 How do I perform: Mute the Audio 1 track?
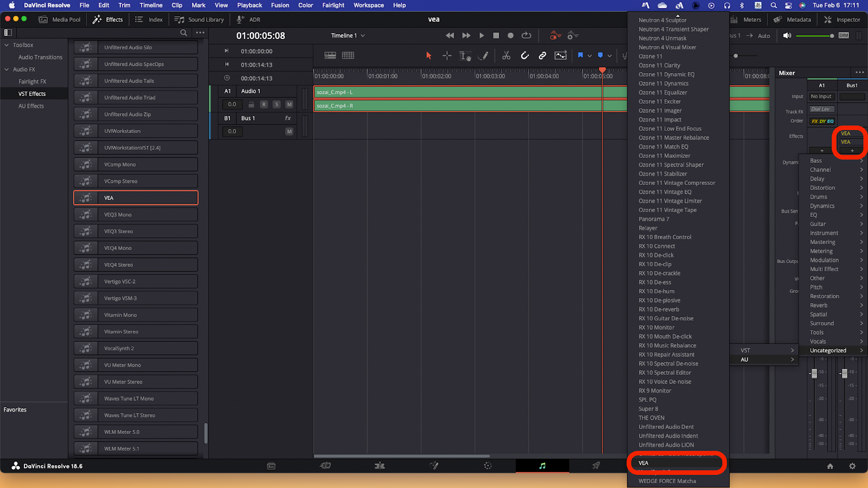click(289, 104)
